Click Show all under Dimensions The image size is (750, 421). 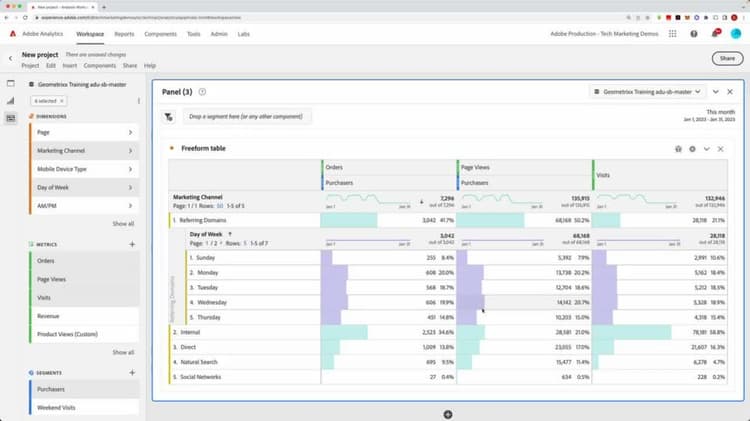(123, 224)
